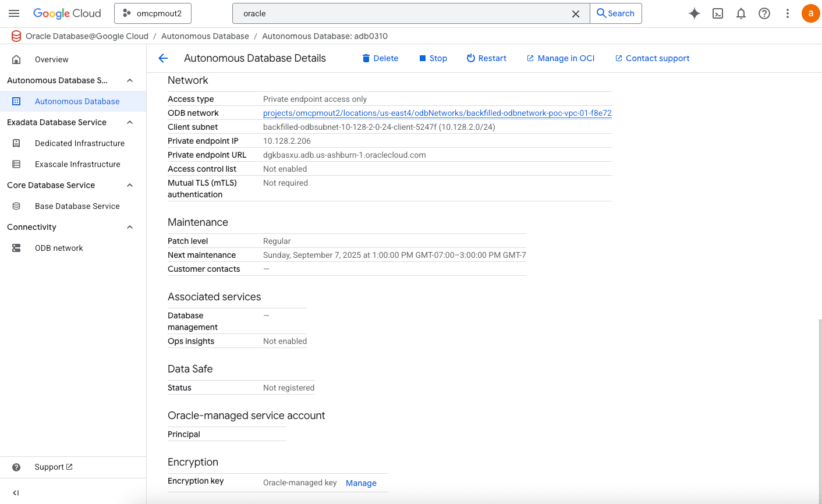Click the account avatar
This screenshot has width=822, height=504.
click(811, 13)
